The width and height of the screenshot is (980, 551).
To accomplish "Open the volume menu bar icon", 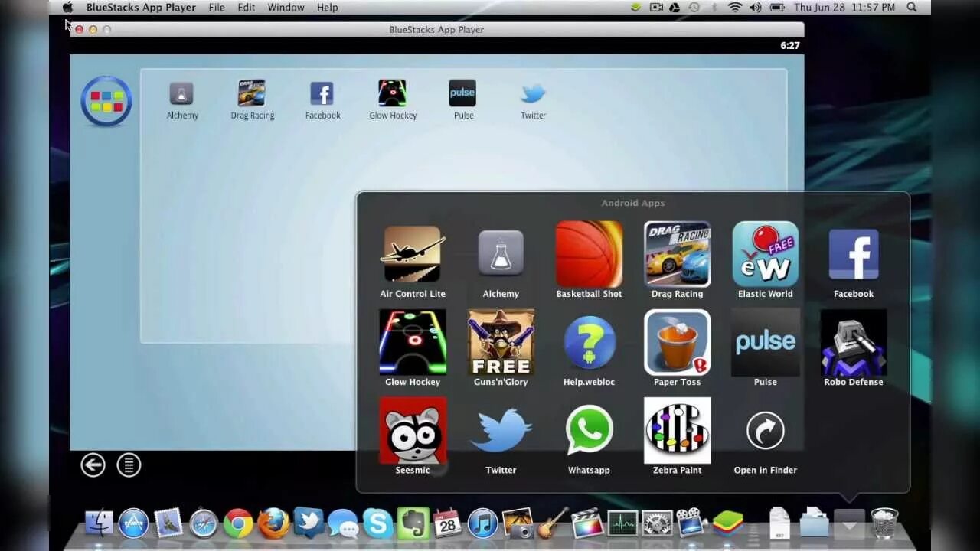I will (756, 7).
